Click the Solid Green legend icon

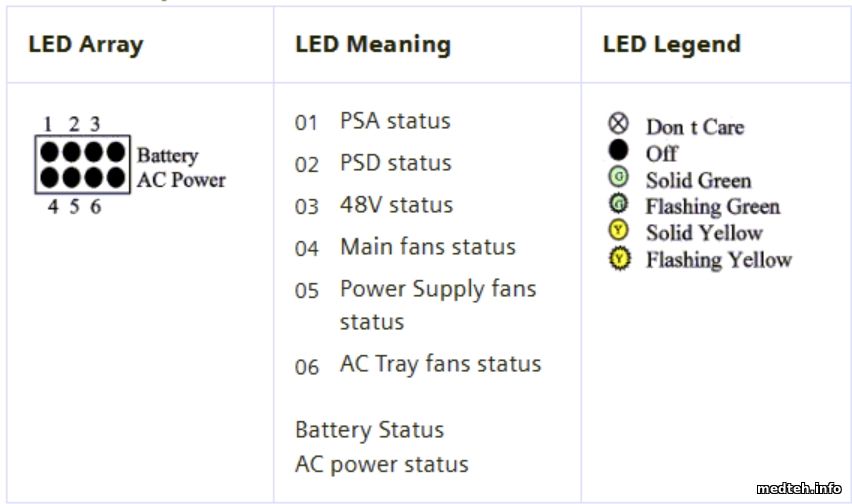619,178
